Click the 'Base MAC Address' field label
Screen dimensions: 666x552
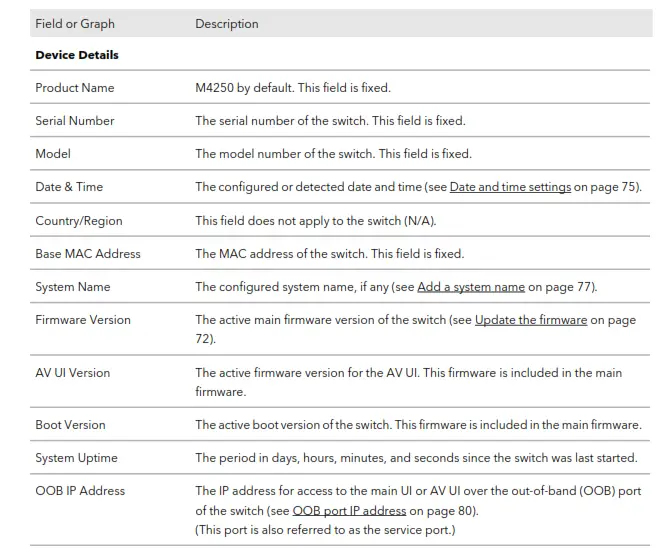click(x=88, y=254)
